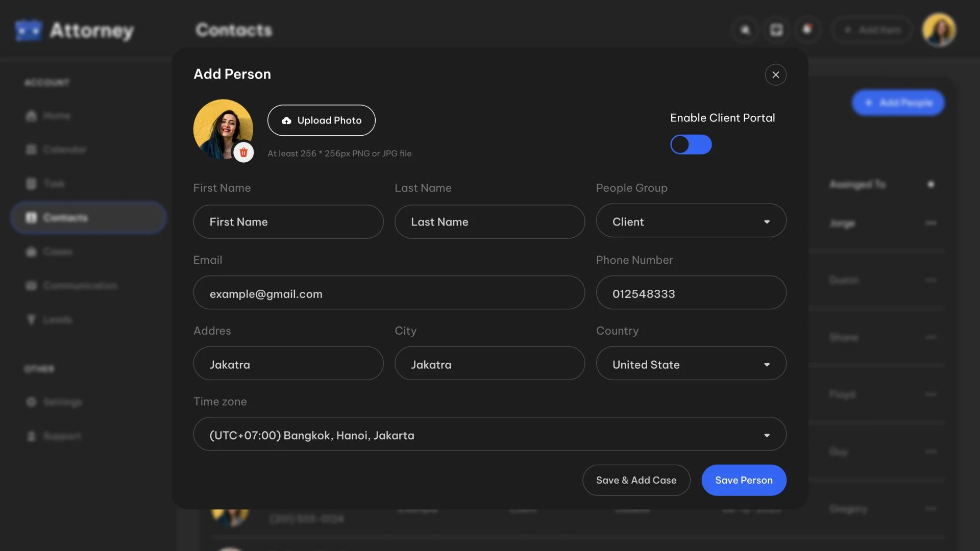The image size is (980, 551).
Task: Open the Time zone dropdown
Action: pos(489,435)
